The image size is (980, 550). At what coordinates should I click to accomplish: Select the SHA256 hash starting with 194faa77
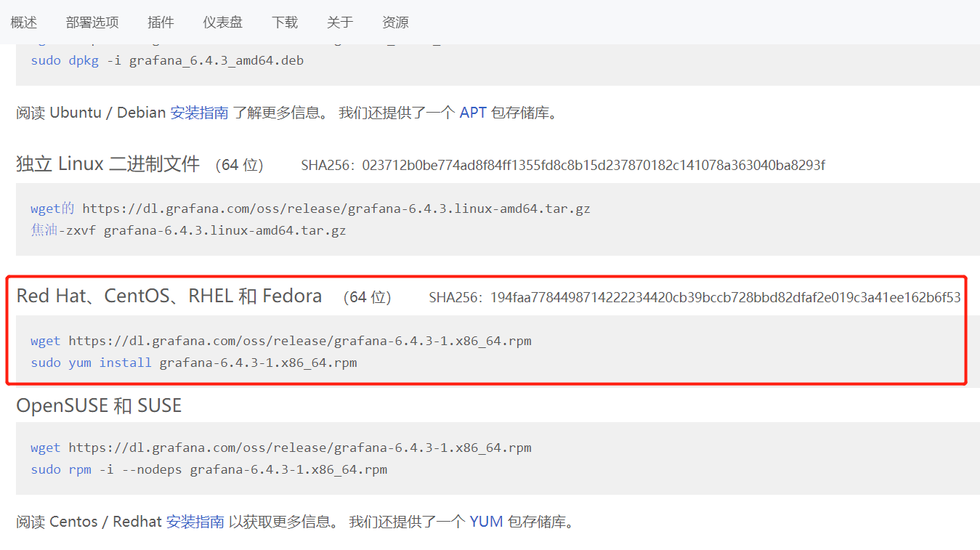pyautogui.click(x=725, y=297)
